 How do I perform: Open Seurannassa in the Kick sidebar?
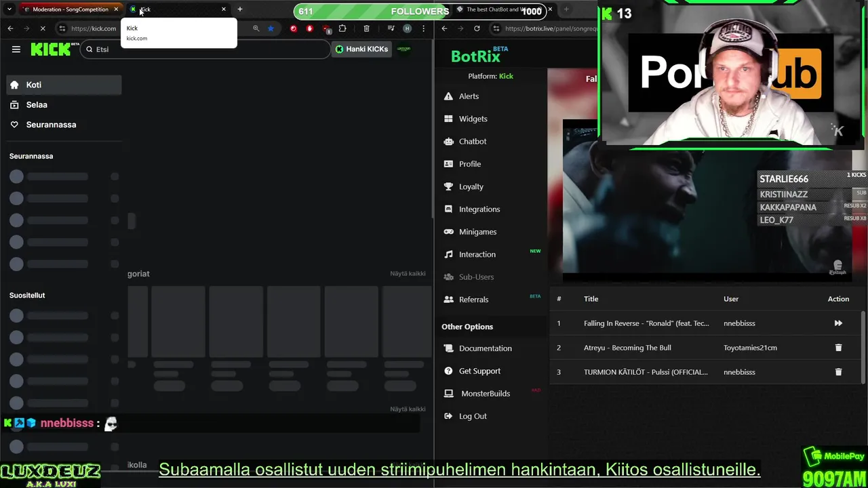click(64, 125)
